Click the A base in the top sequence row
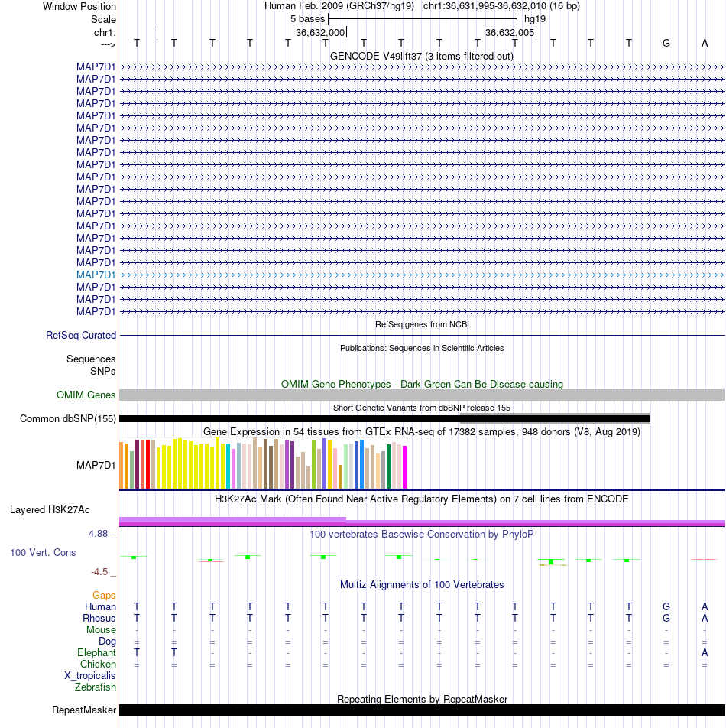This screenshot has width=726, height=728. coord(705,43)
